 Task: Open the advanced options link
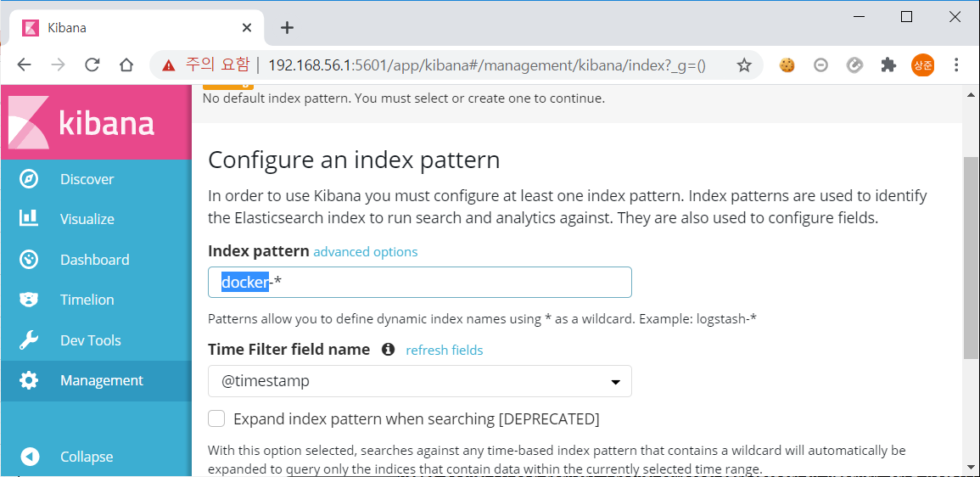click(x=366, y=251)
